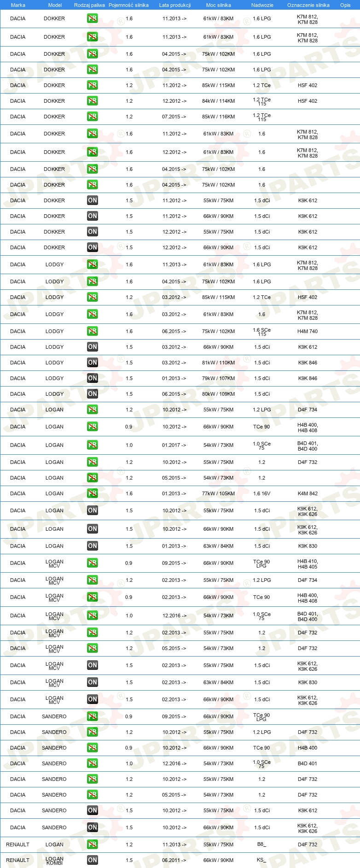Click petrol icon in Lodgy H4M 740 row
Image resolution: width=360 pixels, height=868 pixels.
(x=93, y=331)
